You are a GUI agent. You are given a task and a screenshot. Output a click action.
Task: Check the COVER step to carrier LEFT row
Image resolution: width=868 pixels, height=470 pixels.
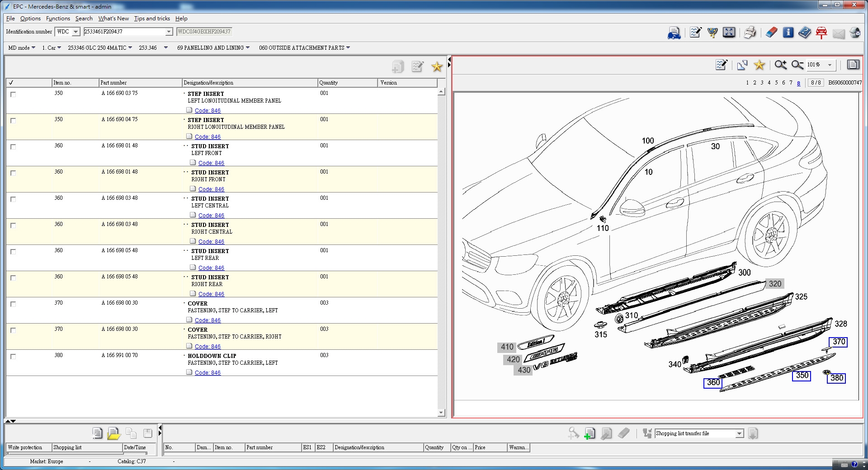coord(13,304)
